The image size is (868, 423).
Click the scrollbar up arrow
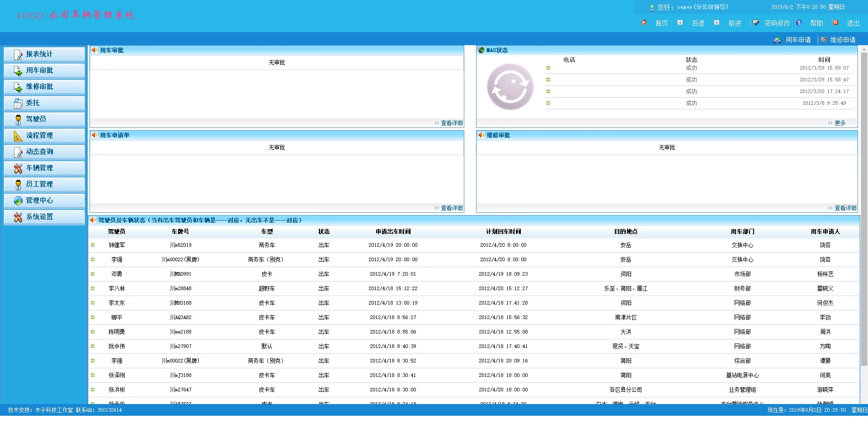864,49
